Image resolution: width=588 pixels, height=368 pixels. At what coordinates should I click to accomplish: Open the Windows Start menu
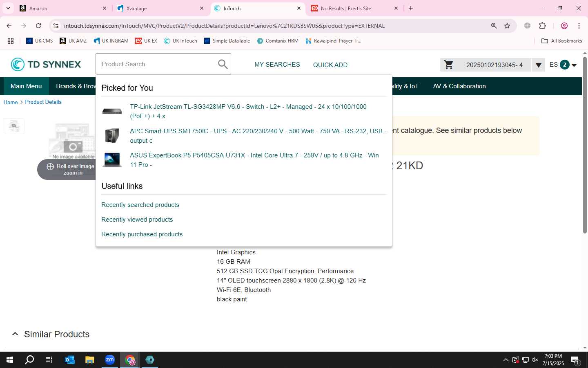[x=10, y=360]
